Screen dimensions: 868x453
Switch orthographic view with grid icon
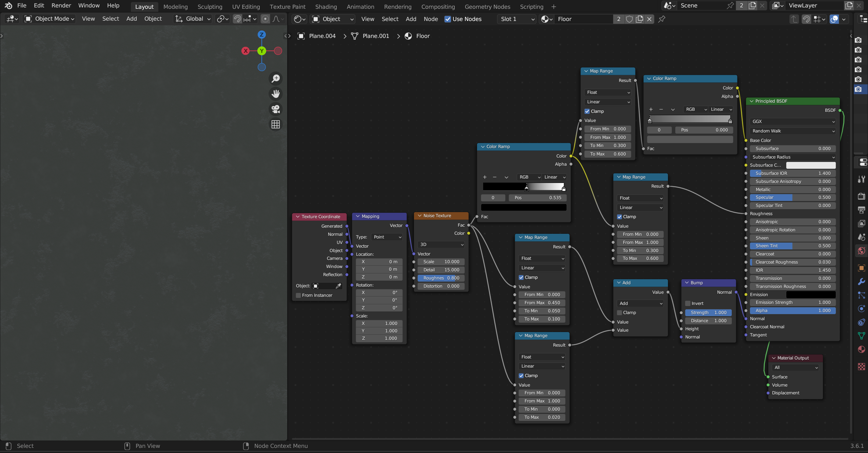(276, 124)
